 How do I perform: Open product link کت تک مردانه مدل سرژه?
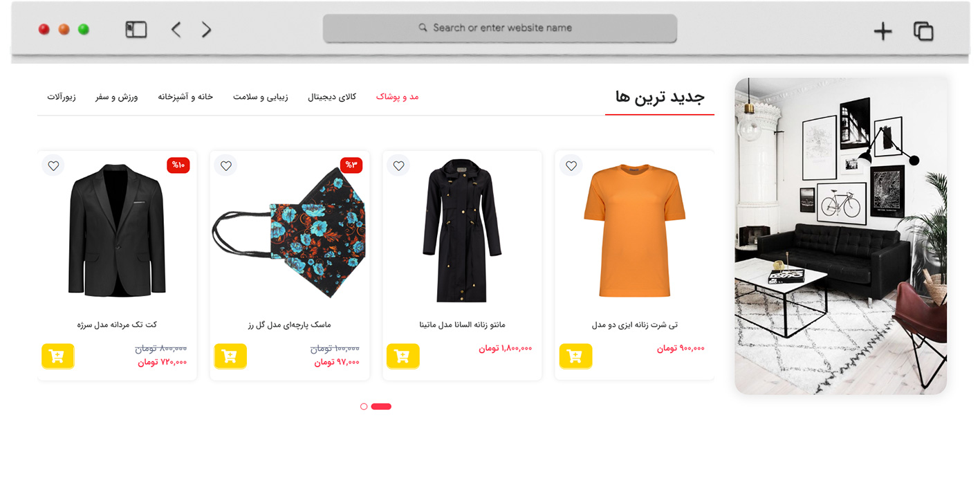click(x=117, y=325)
